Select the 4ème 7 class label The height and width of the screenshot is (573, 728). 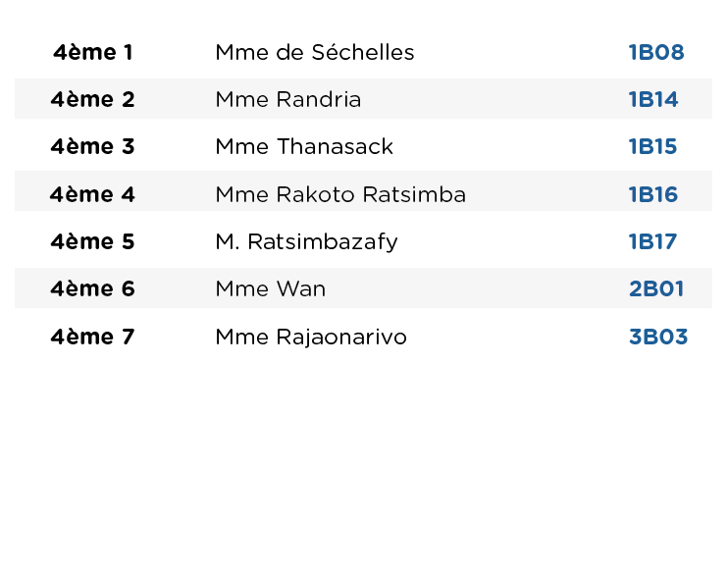pyautogui.click(x=93, y=337)
